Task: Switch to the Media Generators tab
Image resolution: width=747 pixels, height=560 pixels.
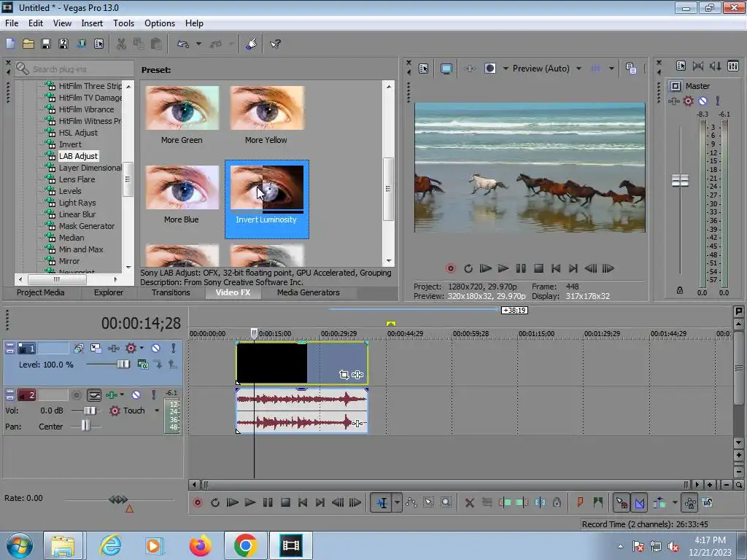Action: click(x=309, y=292)
